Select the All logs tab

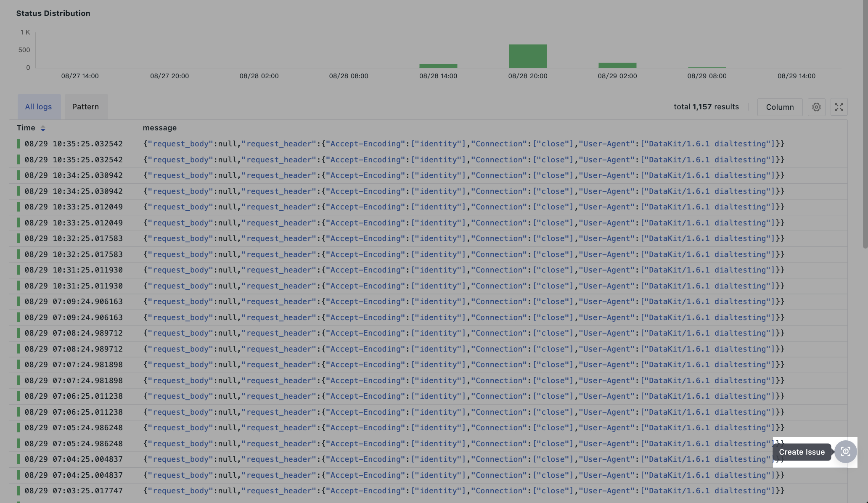[38, 107]
